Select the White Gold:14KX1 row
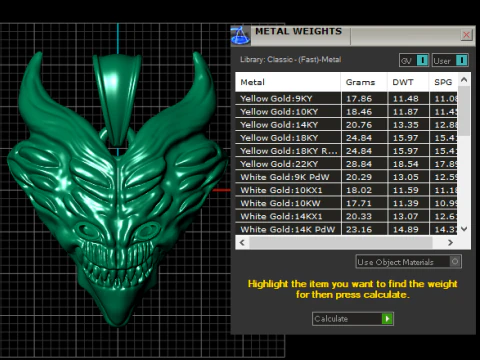Viewport: 480px width, 360px height. pos(346,216)
